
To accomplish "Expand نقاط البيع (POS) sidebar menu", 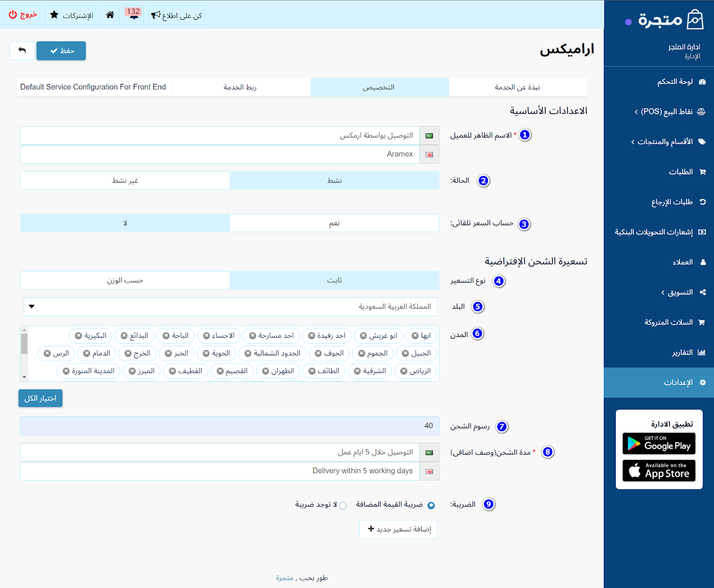I will 659,112.
